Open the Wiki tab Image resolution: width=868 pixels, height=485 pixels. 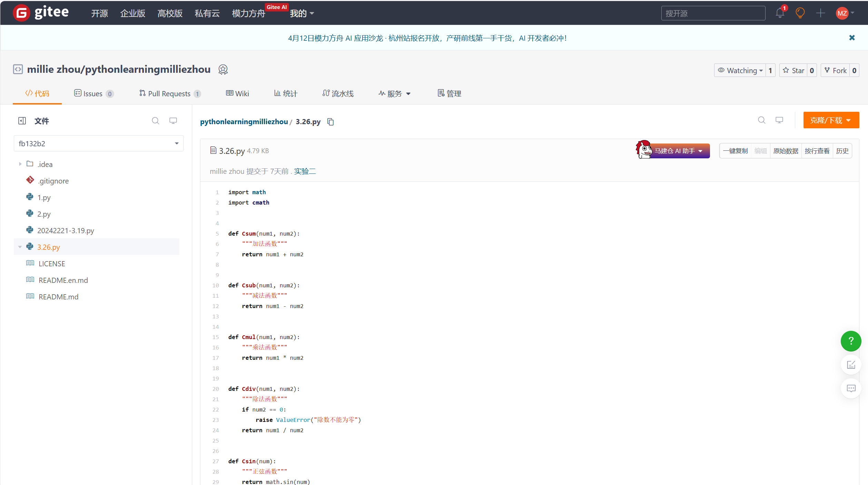pyautogui.click(x=237, y=93)
